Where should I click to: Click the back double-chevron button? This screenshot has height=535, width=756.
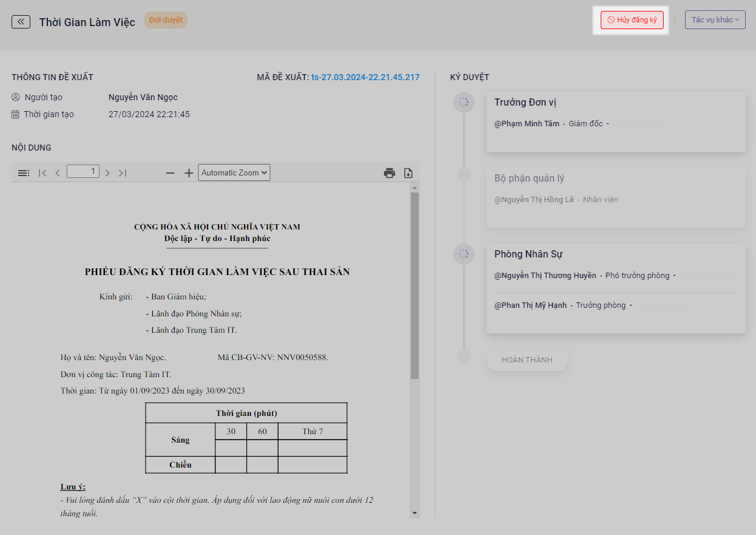21,22
